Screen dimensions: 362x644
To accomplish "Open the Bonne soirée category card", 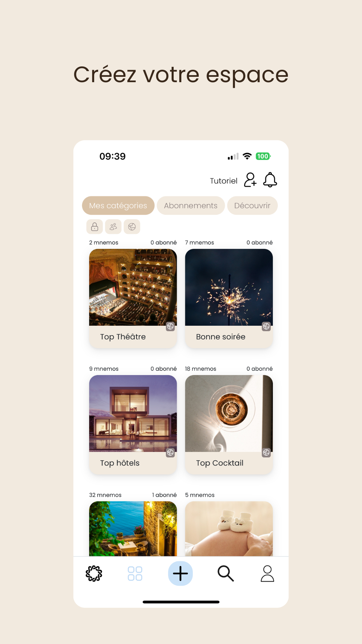I will point(229,299).
